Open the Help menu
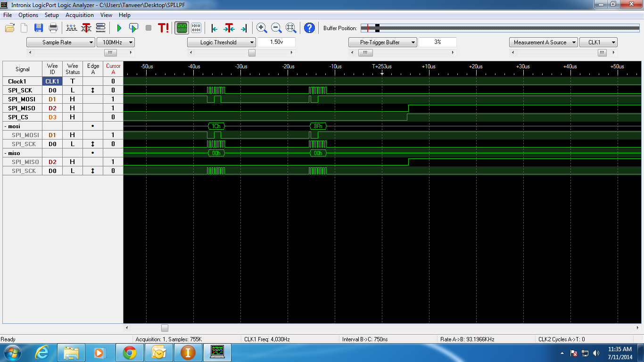This screenshot has height=362, width=644. coord(124,15)
